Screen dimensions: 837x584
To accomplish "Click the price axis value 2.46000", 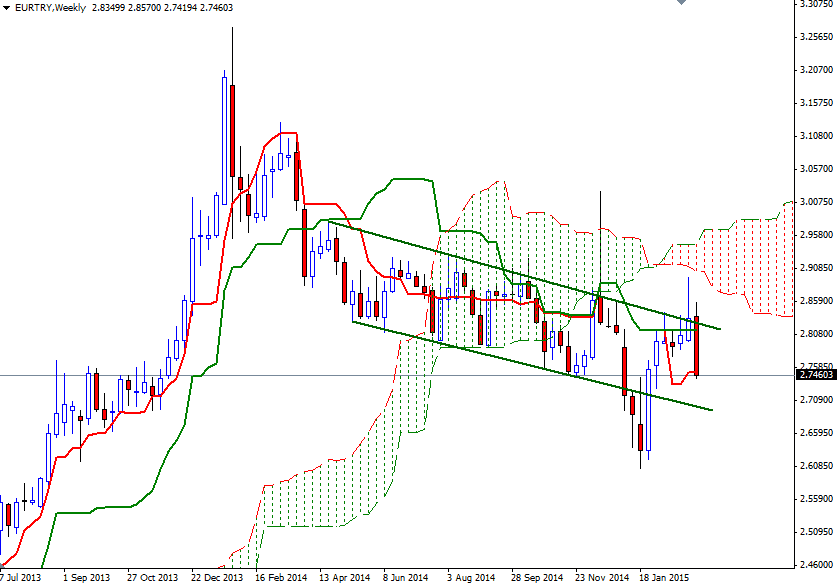I will click(814, 564).
